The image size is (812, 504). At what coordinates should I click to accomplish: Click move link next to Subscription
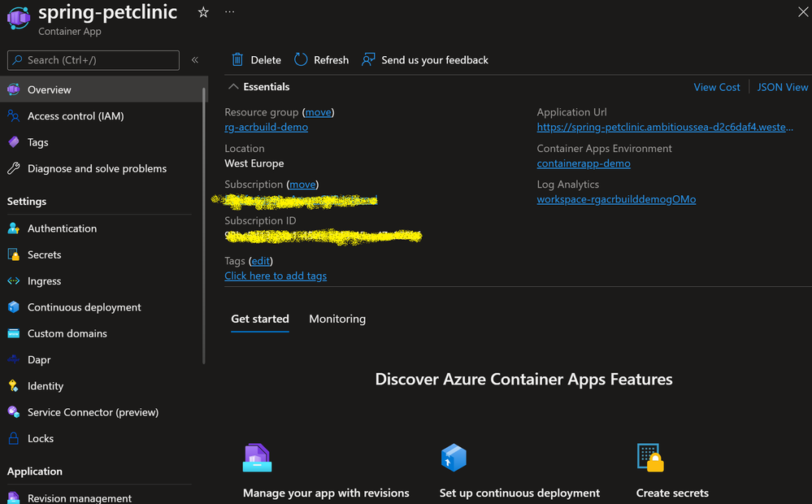click(x=302, y=185)
